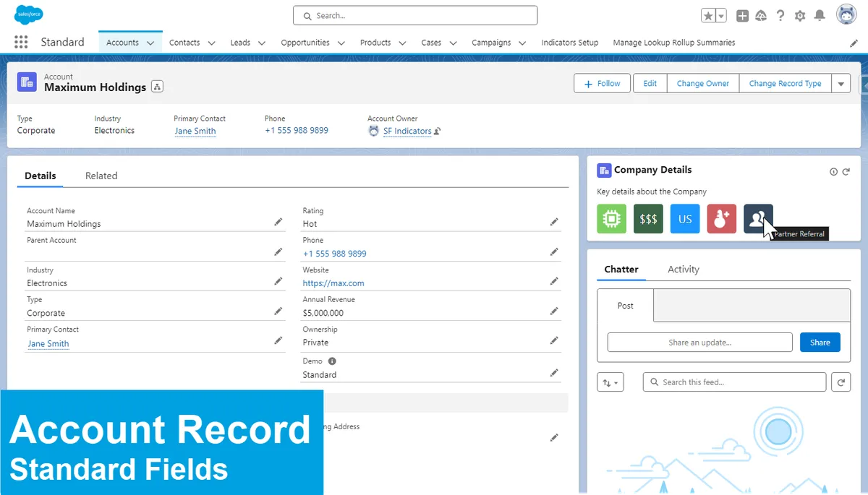Viewport: 868px width, 495px height.
Task: Edit Demo field pencil icon
Action: 553,374
